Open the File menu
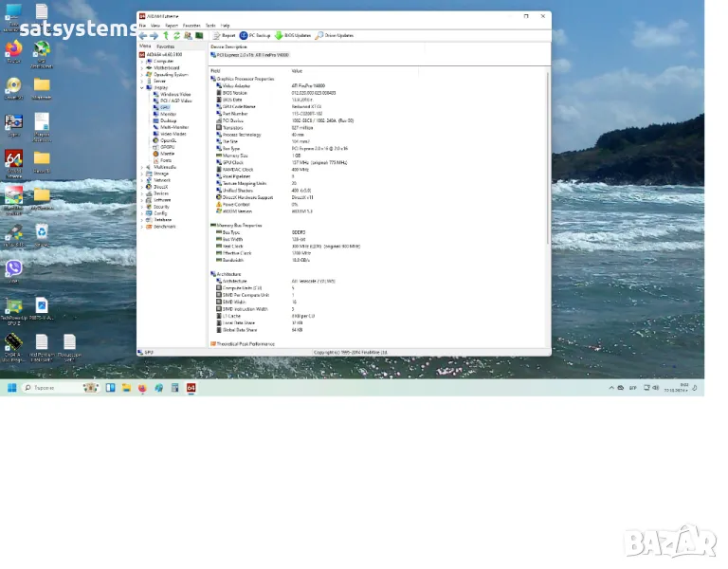728x569 pixels. (142, 26)
